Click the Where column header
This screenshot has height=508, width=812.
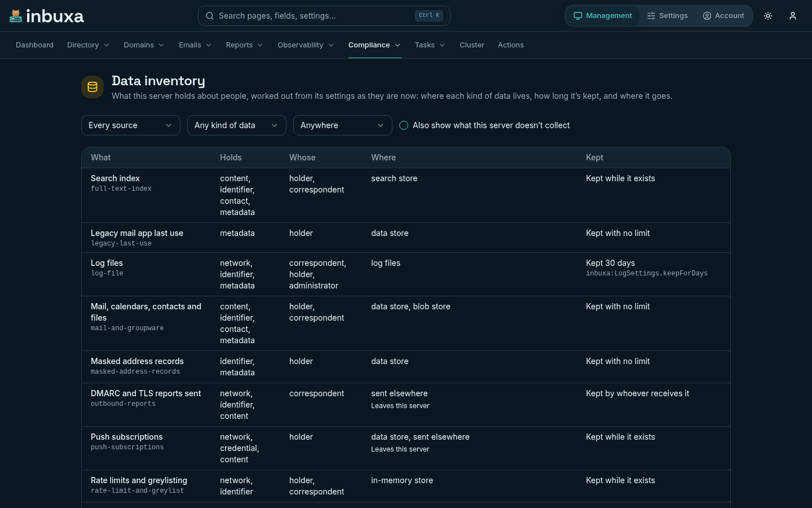383,157
